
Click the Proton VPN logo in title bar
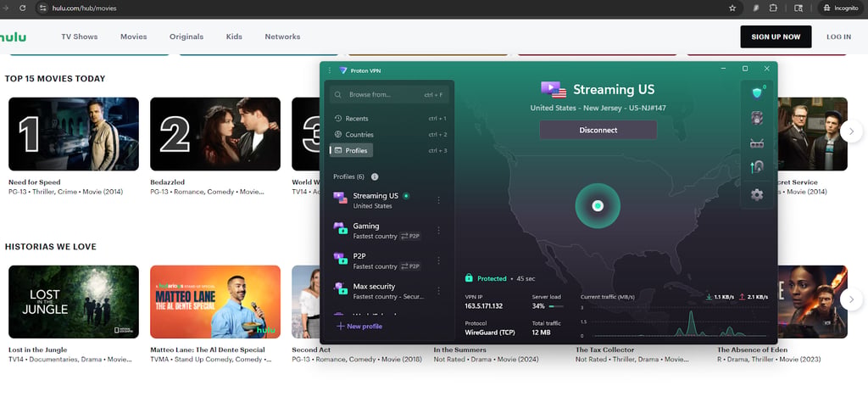343,70
